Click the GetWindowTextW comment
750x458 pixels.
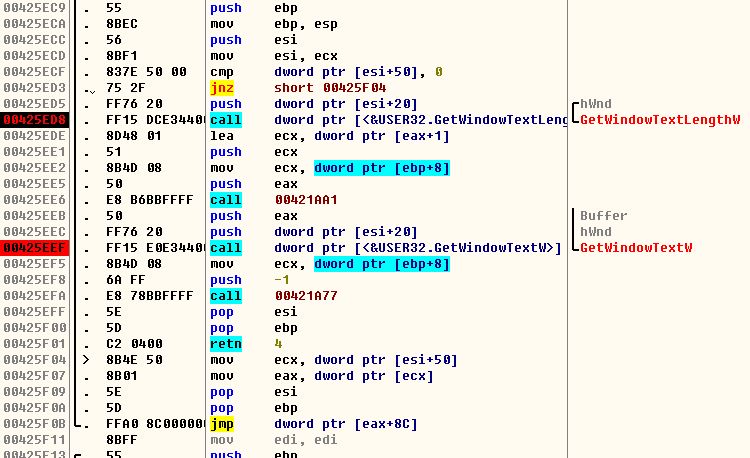tap(636, 248)
